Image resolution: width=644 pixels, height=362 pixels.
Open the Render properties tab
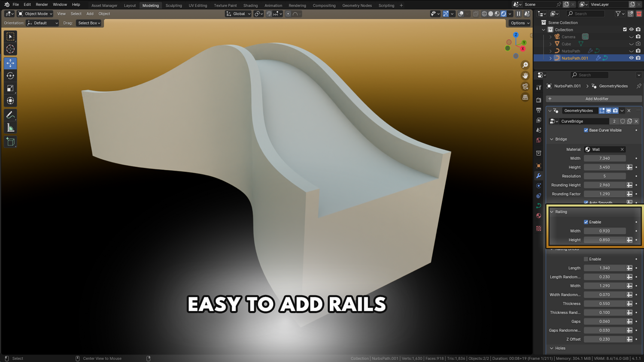click(539, 100)
